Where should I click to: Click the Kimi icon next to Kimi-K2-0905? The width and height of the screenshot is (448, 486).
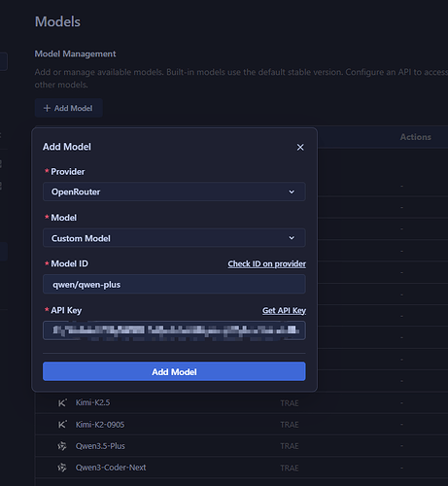(62, 425)
